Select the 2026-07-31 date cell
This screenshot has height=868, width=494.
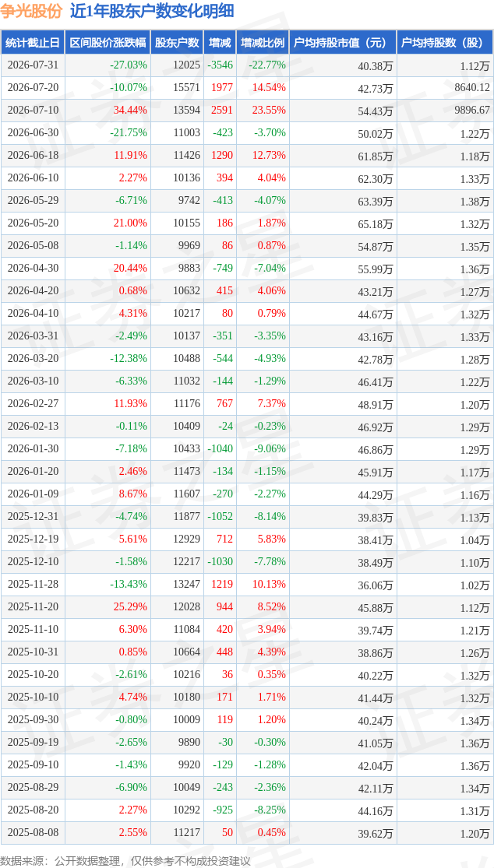coord(33,65)
